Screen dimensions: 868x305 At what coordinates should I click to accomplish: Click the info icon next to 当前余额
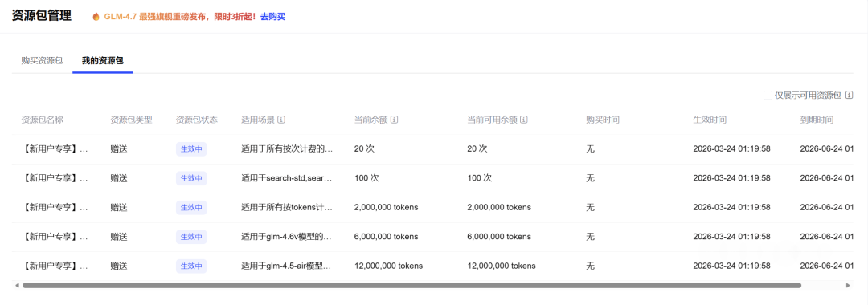[394, 120]
